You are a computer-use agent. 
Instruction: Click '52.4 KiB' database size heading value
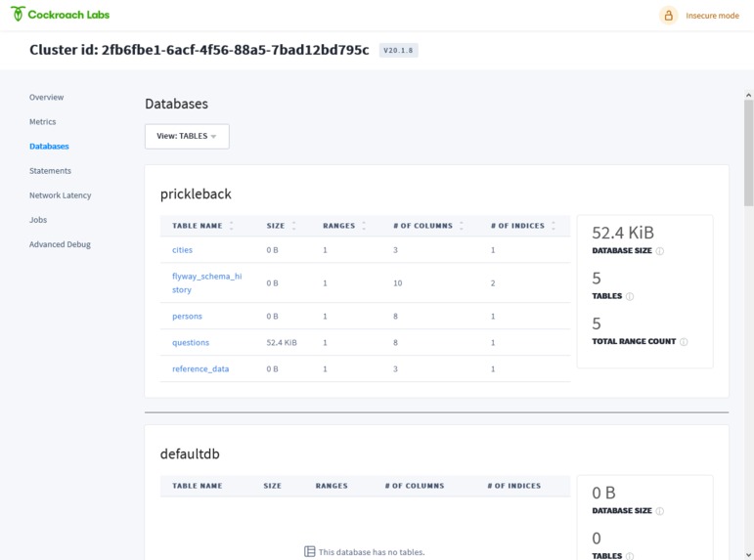tap(623, 233)
